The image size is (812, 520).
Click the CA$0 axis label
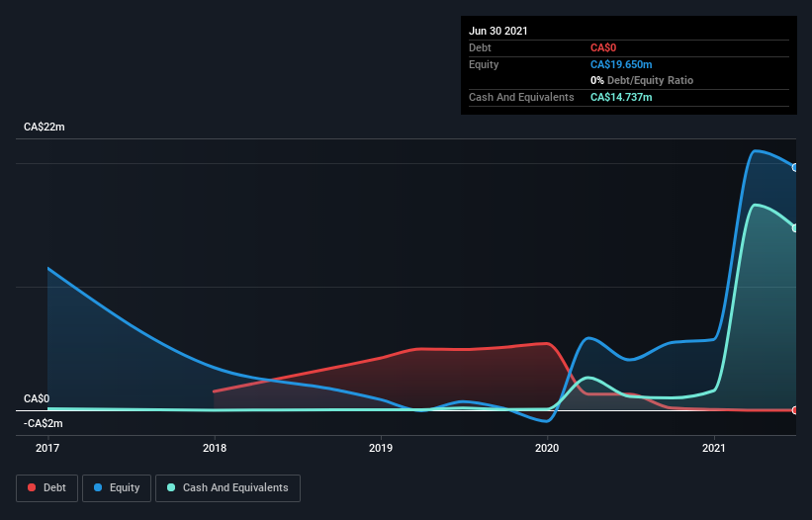coord(37,398)
